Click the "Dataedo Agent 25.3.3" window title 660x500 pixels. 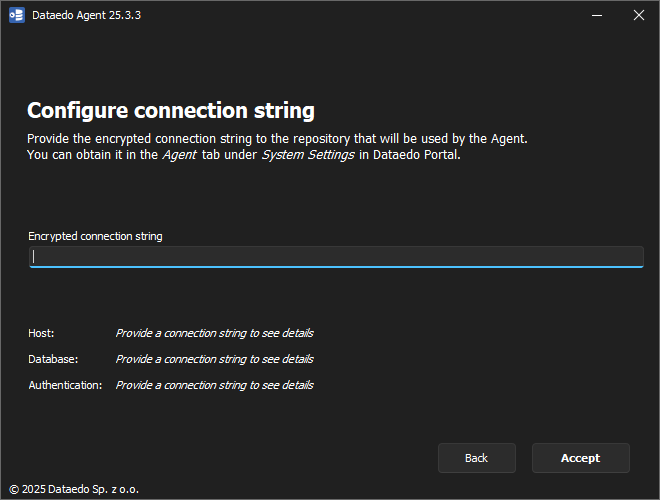[x=87, y=15]
